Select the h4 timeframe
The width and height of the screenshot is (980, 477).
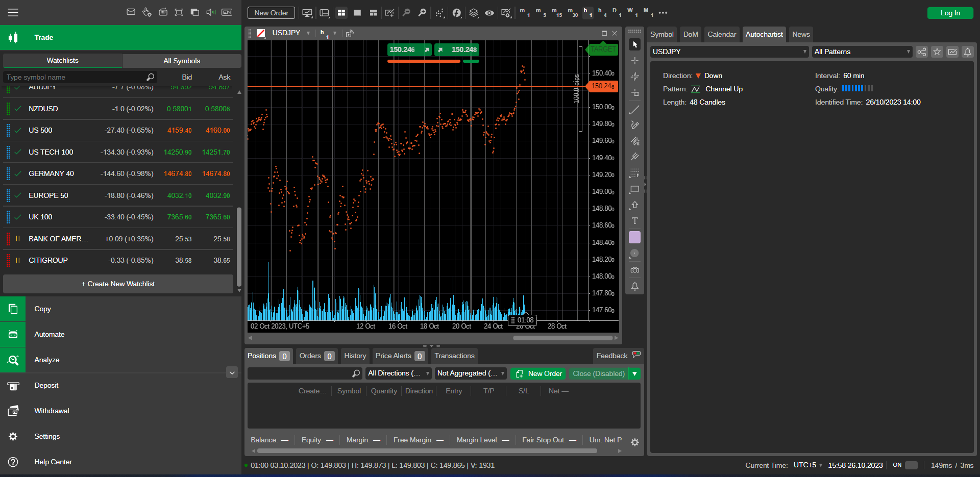(602, 12)
